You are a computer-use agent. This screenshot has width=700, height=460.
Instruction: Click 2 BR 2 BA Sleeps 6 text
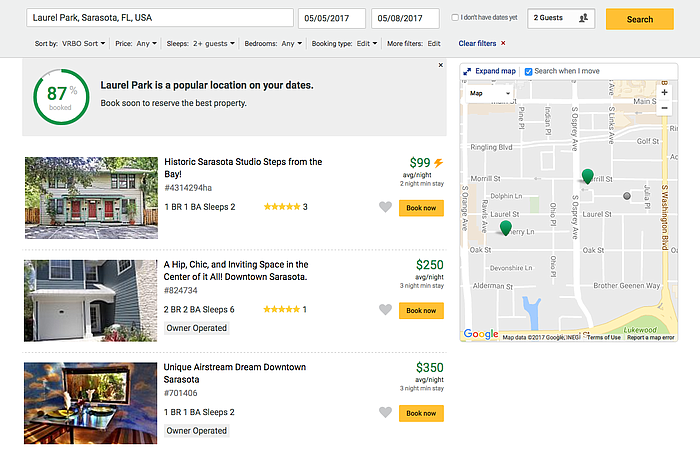(x=199, y=309)
